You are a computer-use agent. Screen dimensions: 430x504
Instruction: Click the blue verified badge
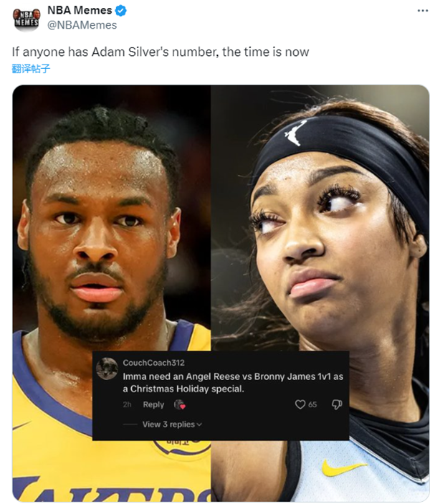point(121,11)
